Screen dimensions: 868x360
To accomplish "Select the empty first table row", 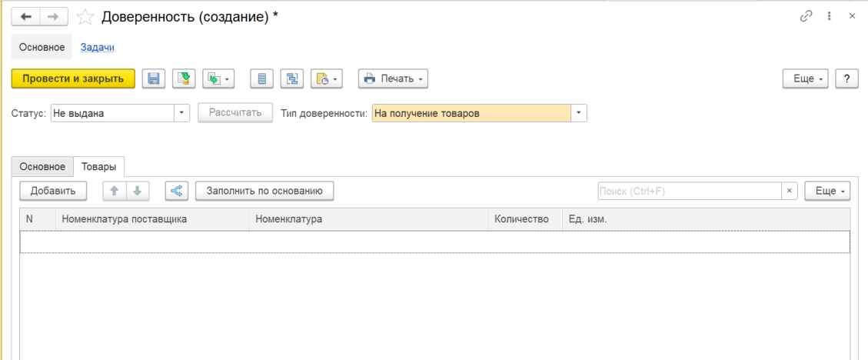I will coord(434,242).
